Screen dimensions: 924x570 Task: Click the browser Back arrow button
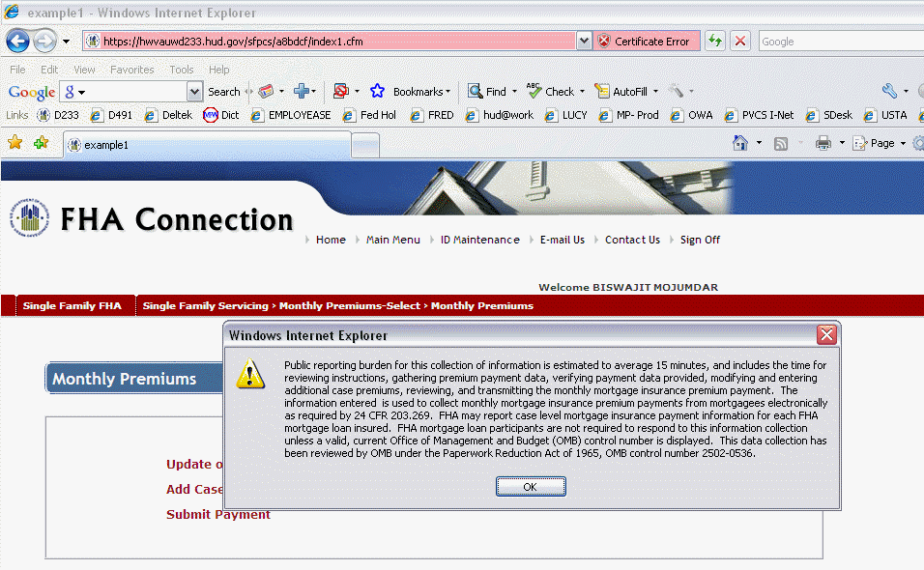coord(17,42)
